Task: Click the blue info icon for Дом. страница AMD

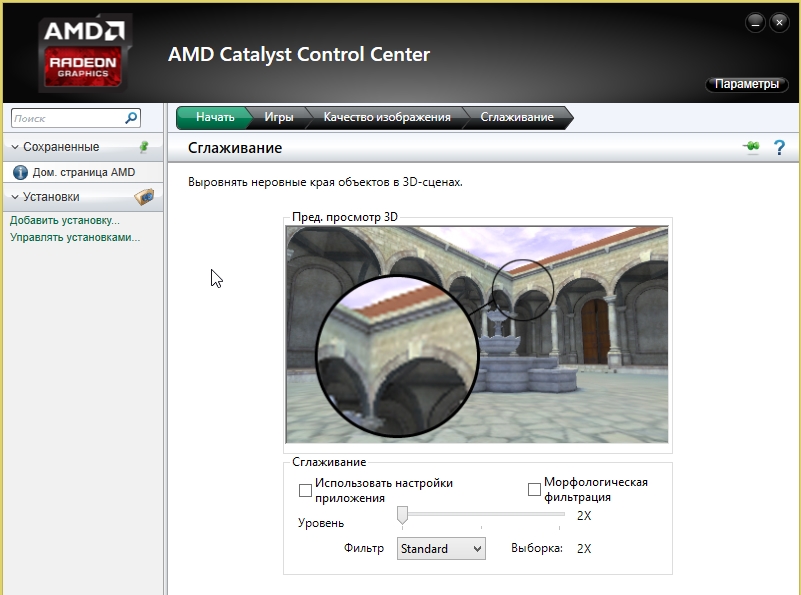Action: coord(20,173)
